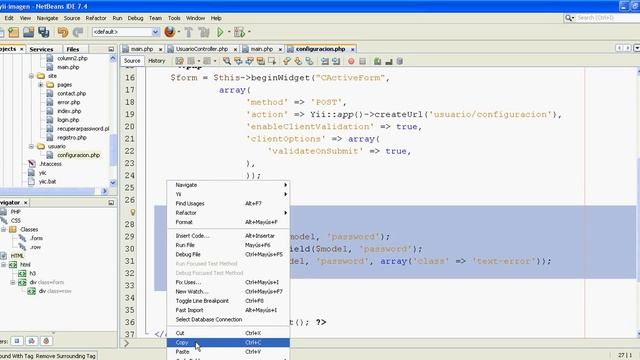Click the first filter button in Navigator footer
The height and width of the screenshot is (360, 640).
17,341
